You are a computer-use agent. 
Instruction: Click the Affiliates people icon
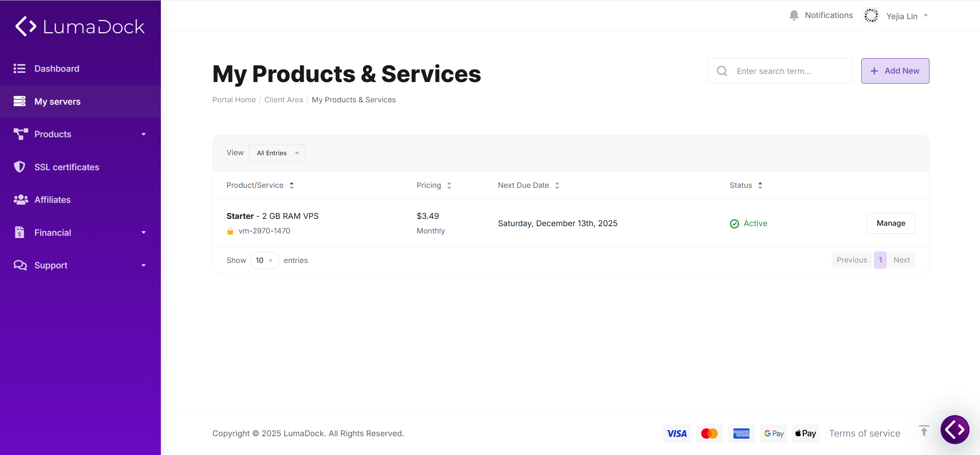(x=21, y=200)
